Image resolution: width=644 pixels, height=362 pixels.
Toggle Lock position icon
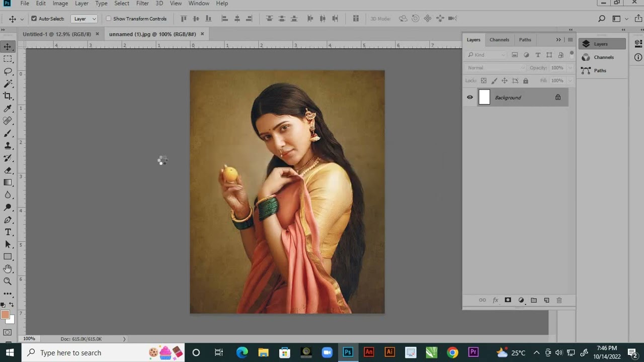(x=505, y=80)
